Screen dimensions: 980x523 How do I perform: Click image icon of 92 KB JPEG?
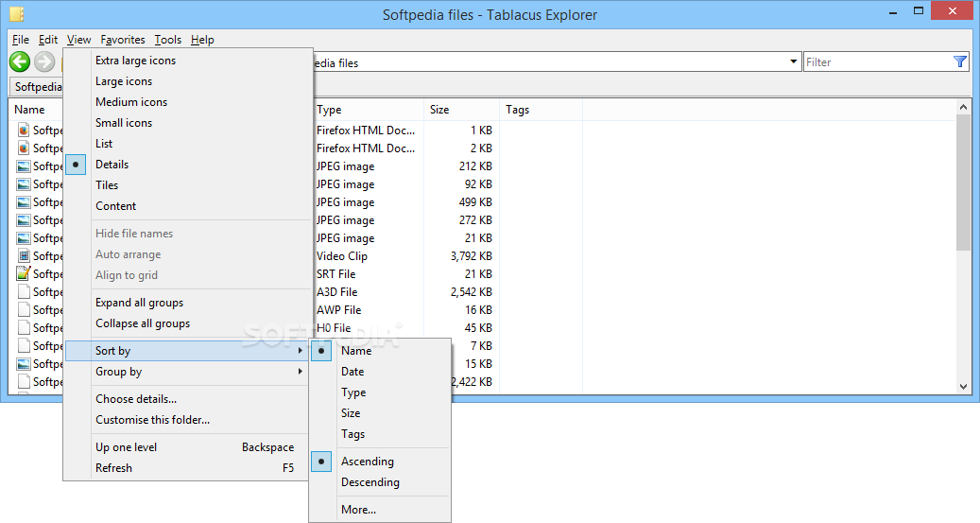[24, 184]
